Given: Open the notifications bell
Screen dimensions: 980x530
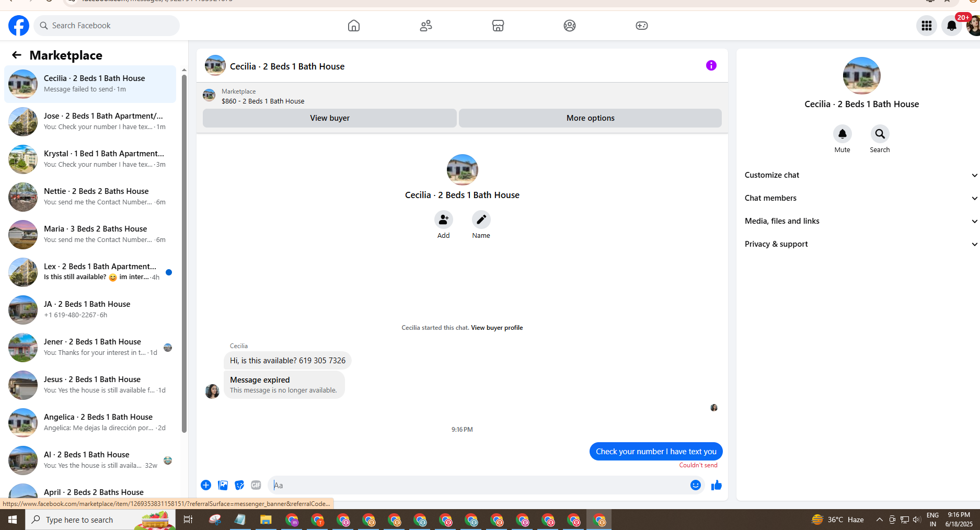Looking at the screenshot, I should (x=952, y=26).
